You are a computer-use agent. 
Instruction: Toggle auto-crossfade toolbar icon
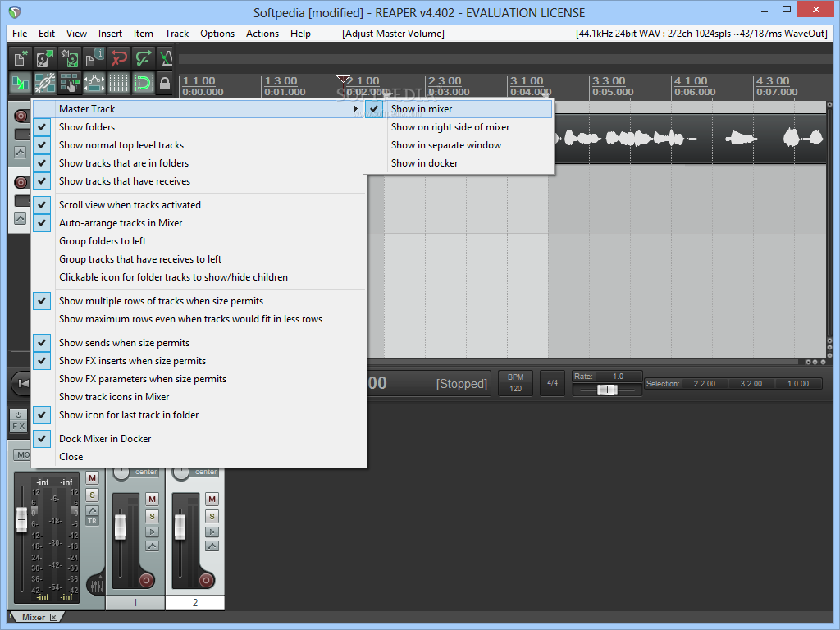tap(21, 83)
